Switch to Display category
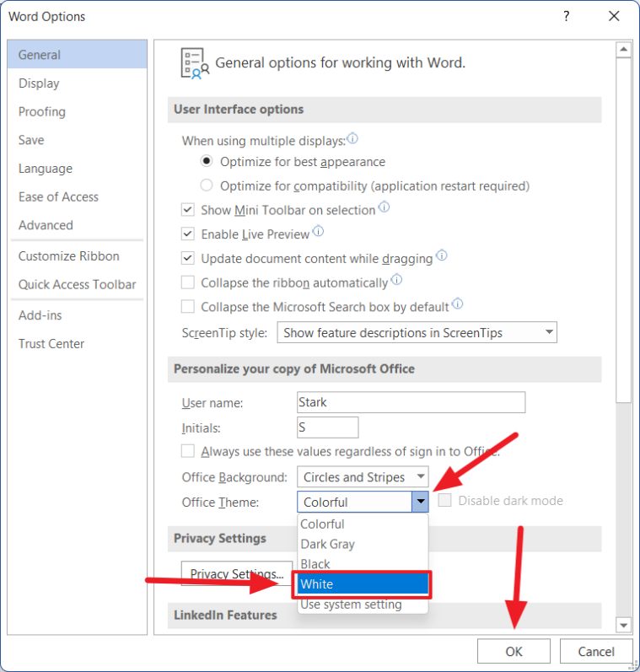The height and width of the screenshot is (672, 640). coord(78,83)
